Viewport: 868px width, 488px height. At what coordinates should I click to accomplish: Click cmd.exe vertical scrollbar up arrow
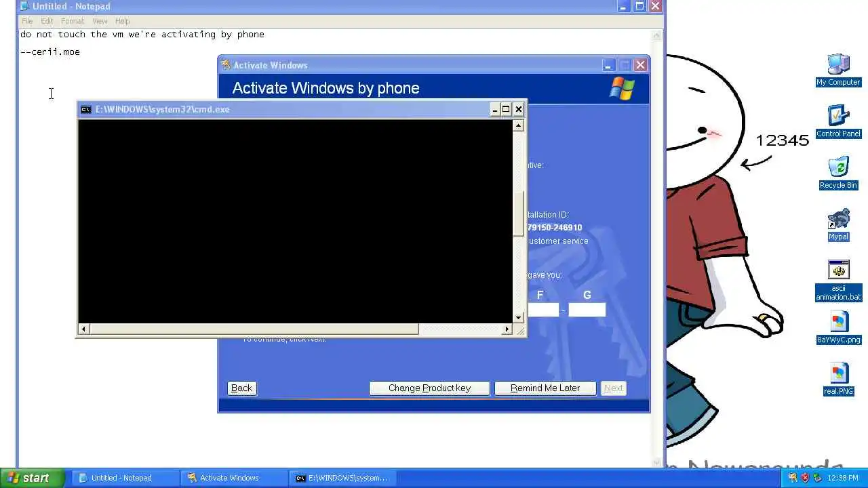[x=519, y=125]
